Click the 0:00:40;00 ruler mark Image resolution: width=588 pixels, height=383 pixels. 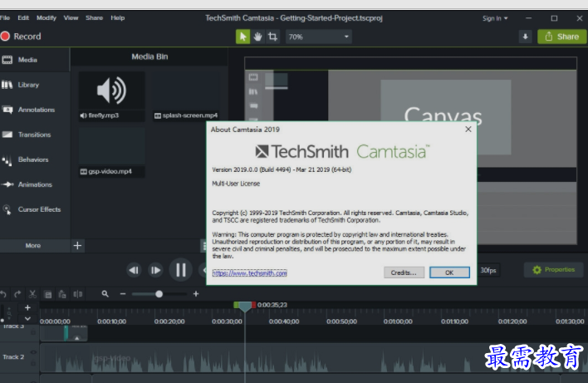pos(284,322)
